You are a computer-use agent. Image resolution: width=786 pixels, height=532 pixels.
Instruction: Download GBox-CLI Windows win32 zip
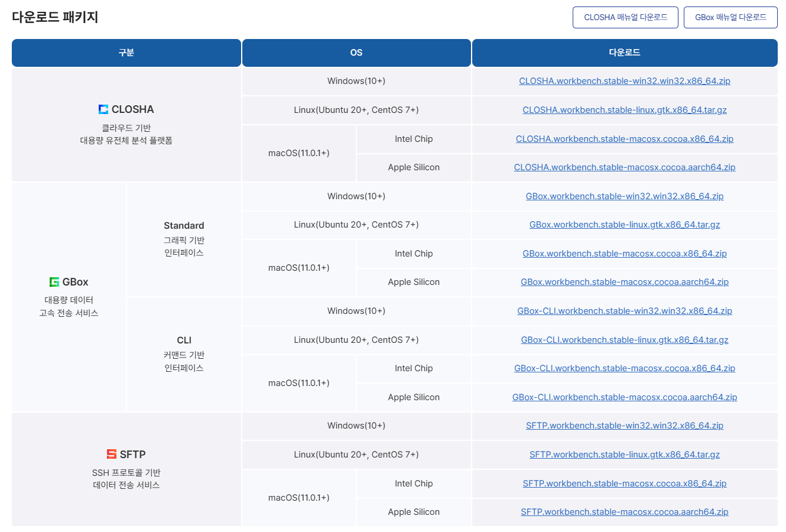624,311
